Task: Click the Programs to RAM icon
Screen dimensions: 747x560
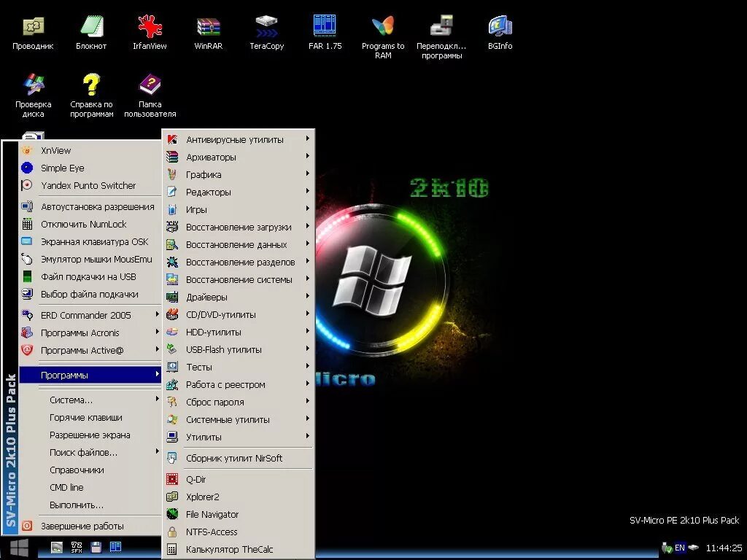Action: [x=383, y=38]
